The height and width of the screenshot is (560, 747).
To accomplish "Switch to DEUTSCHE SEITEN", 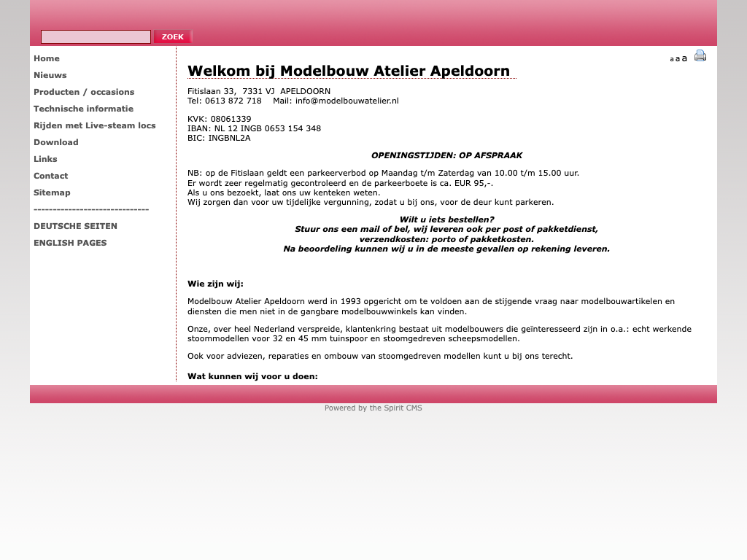I will coord(75,226).
